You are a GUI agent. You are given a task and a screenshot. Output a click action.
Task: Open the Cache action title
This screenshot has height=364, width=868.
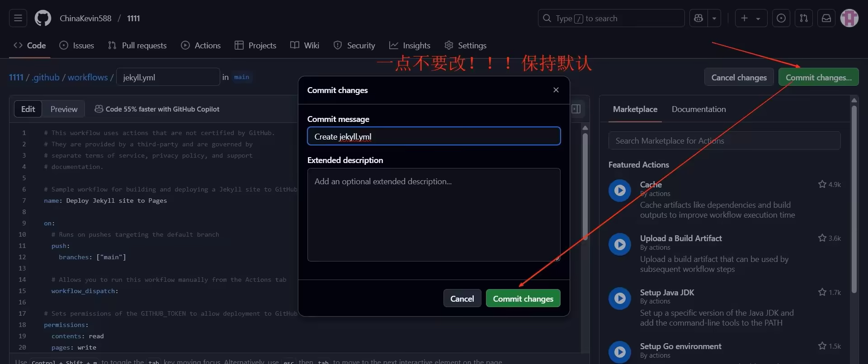coord(651,184)
